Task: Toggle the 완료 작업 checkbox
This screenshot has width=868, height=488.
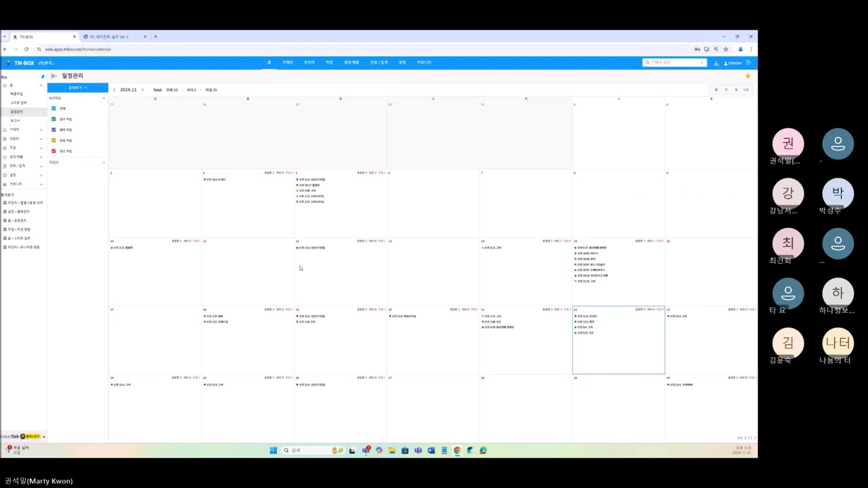Action: (x=54, y=140)
